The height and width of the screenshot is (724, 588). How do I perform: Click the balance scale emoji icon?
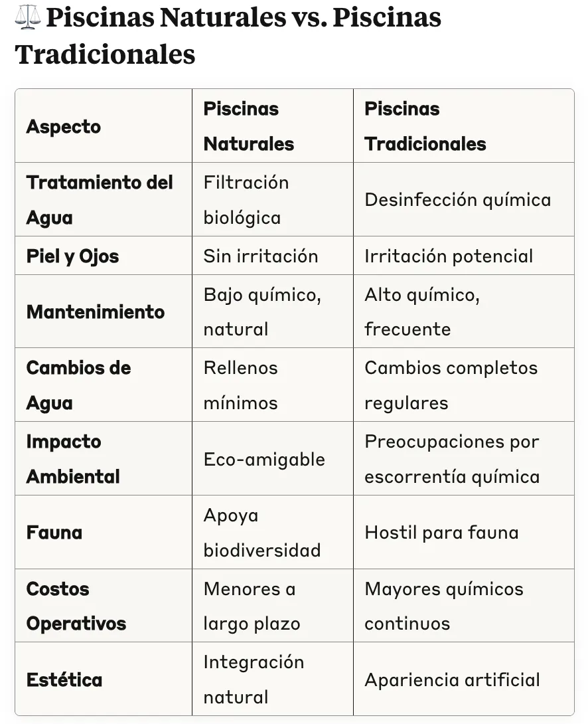click(27, 17)
